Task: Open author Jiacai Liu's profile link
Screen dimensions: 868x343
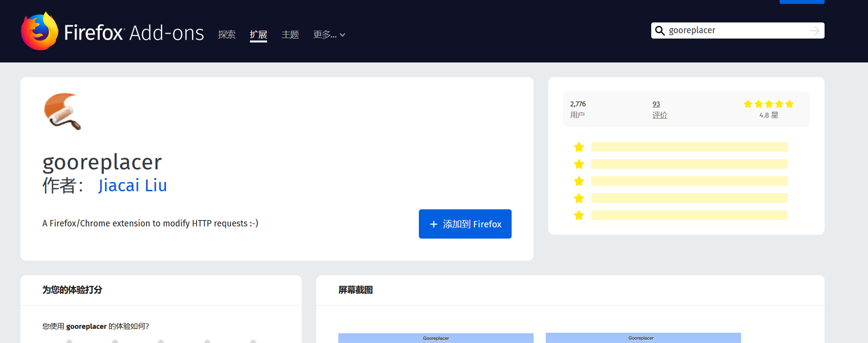Action: [x=132, y=185]
